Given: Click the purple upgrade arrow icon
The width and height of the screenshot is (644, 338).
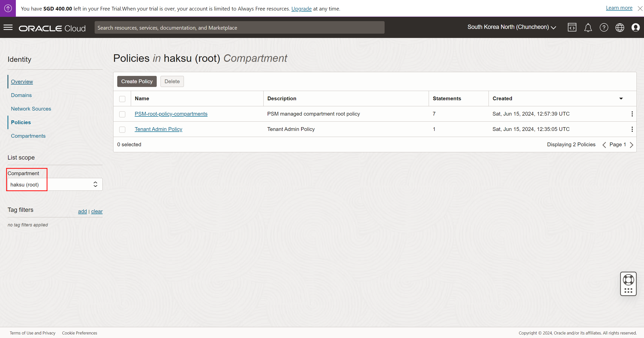Looking at the screenshot, I should click(8, 8).
